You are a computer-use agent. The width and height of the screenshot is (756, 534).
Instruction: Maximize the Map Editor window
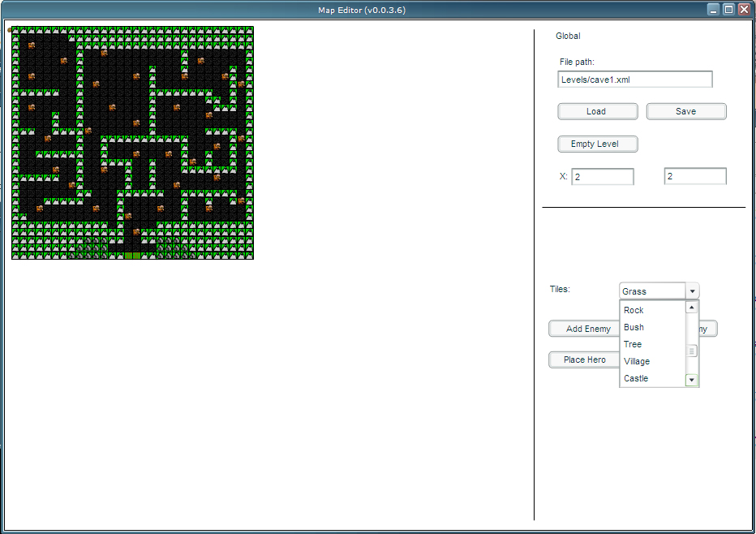click(x=728, y=10)
